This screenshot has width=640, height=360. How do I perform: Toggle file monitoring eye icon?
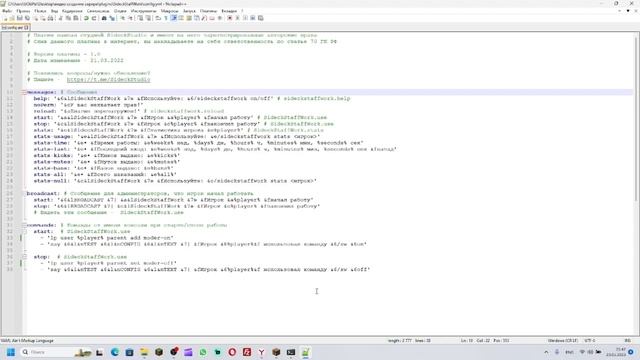(x=220, y=18)
